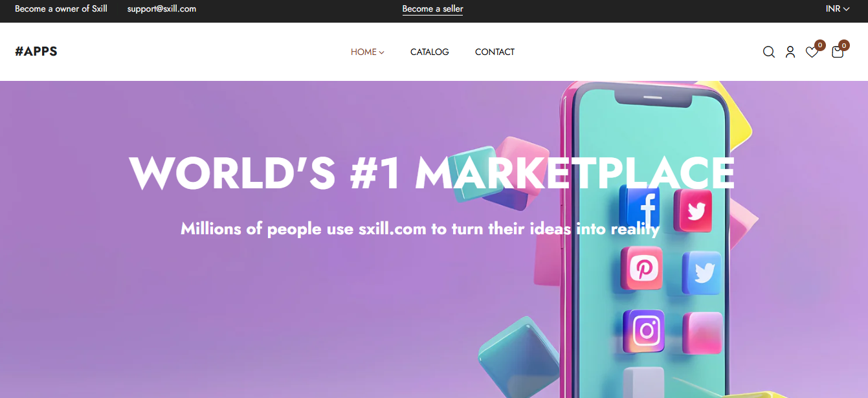Image resolution: width=868 pixels, height=398 pixels.
Task: Select the Pinterest app tile on phone
Action: tap(641, 268)
